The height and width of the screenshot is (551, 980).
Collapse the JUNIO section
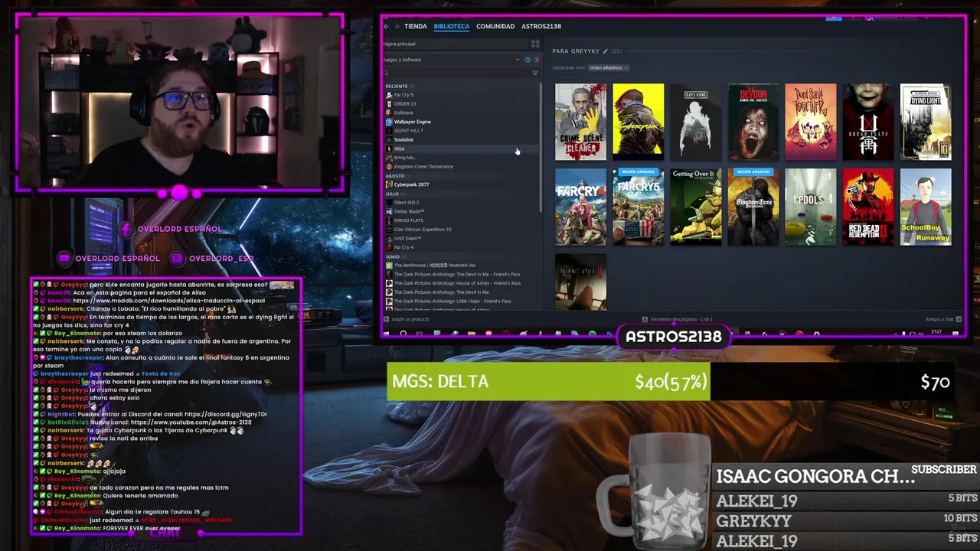[392, 256]
